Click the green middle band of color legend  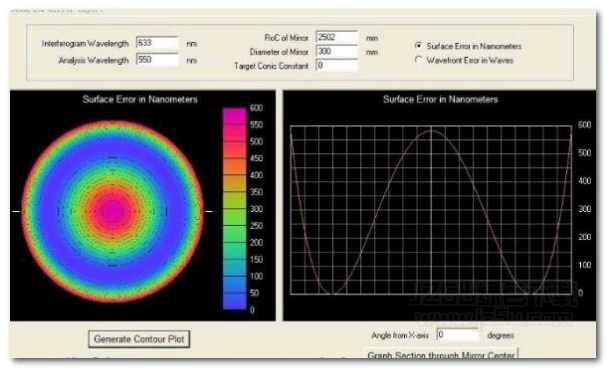point(235,217)
